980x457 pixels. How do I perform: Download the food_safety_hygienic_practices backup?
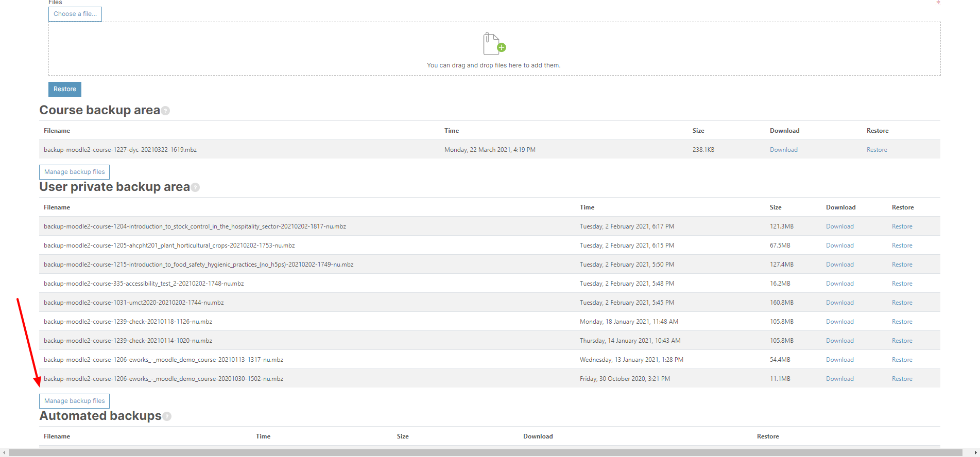840,265
